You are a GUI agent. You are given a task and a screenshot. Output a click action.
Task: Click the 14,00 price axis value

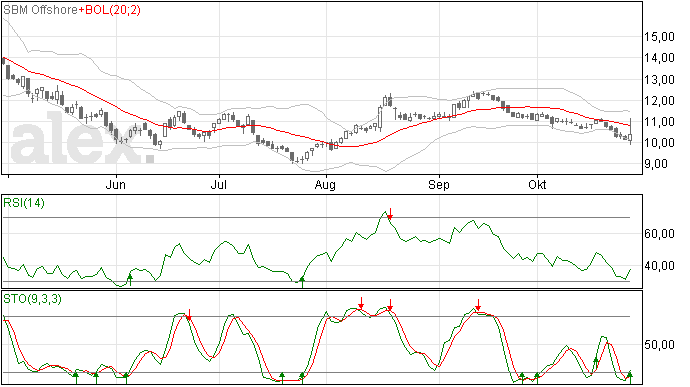click(659, 58)
